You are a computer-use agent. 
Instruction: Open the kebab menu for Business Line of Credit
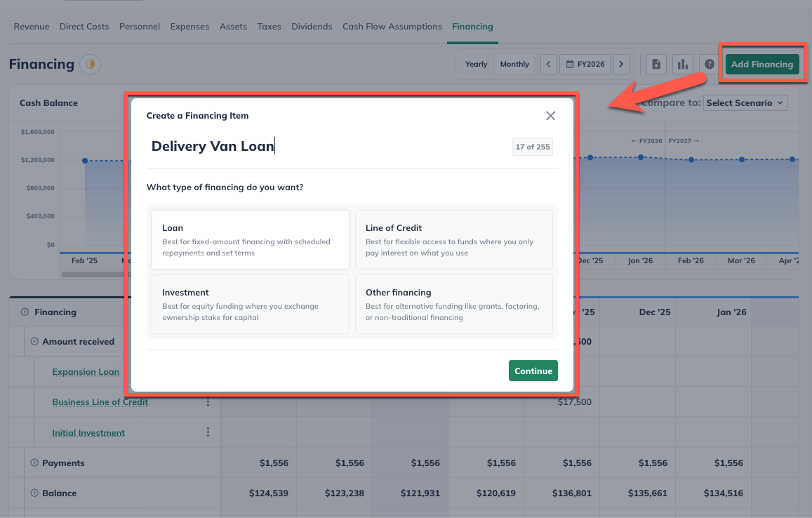(208, 402)
